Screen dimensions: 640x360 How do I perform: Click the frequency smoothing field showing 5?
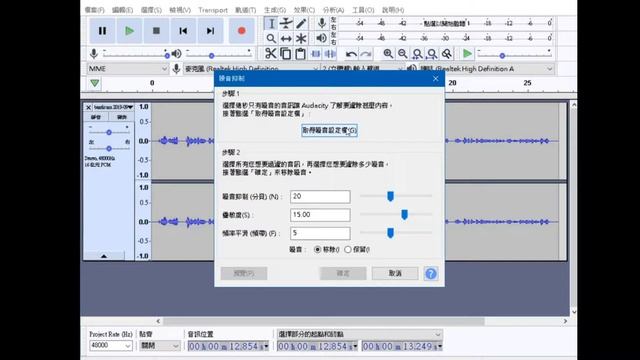coord(320,233)
